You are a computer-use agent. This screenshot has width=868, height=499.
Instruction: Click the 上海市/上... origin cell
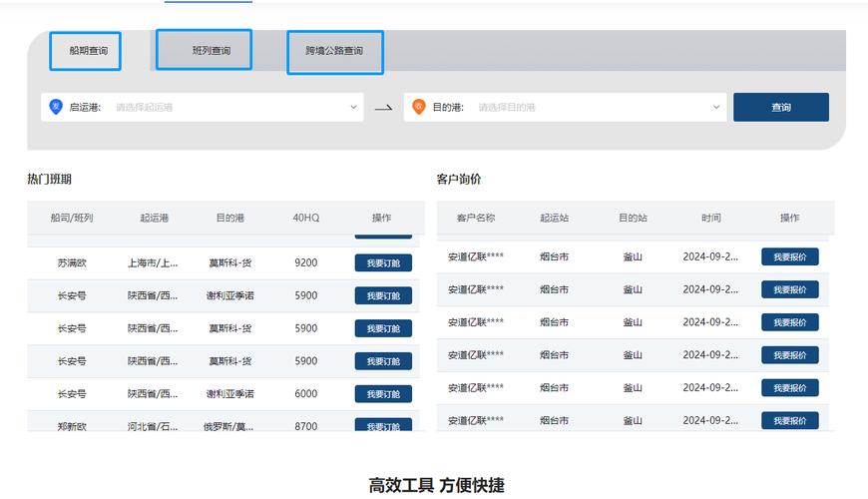[153, 263]
